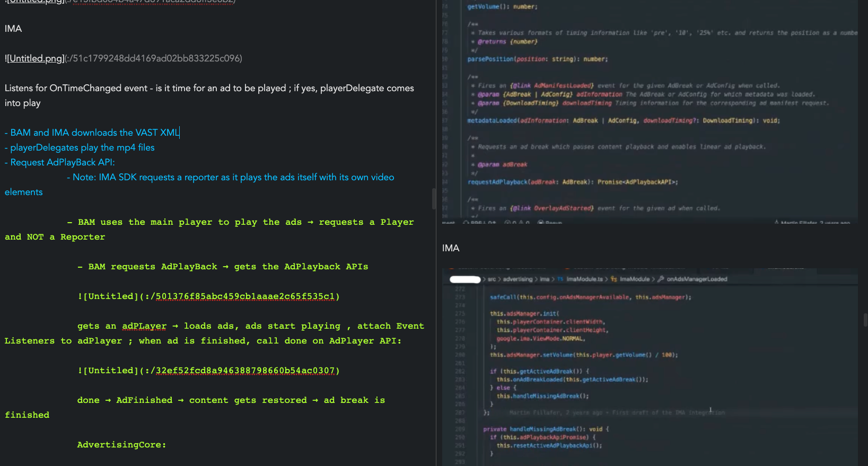Screen dimensions: 868x466
Task: Click 'BAM uses the main player' code line
Action: pos(209,229)
